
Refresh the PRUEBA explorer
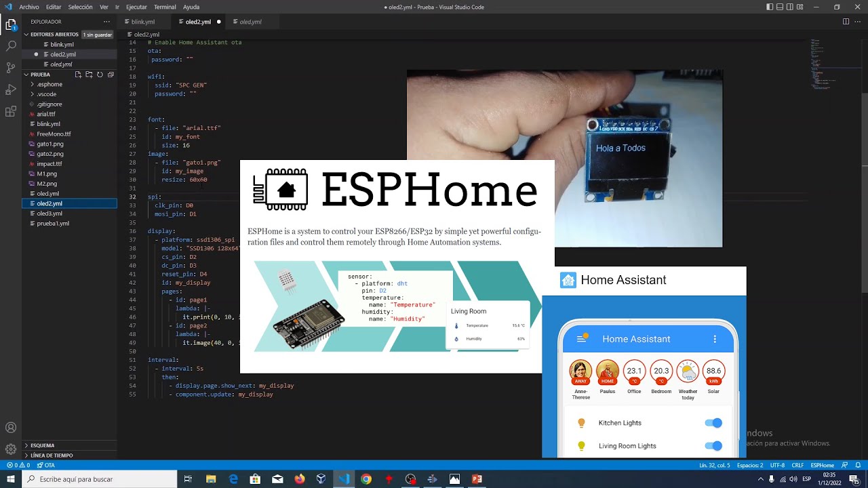[100, 75]
